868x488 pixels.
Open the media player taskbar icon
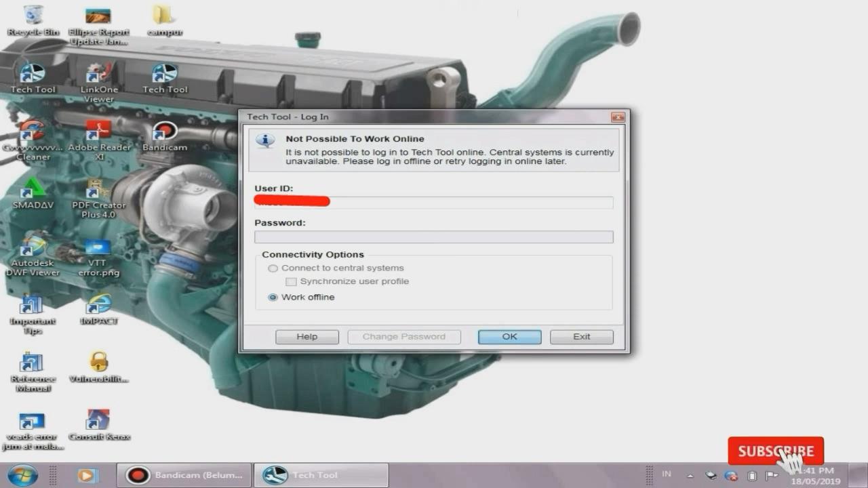87,475
